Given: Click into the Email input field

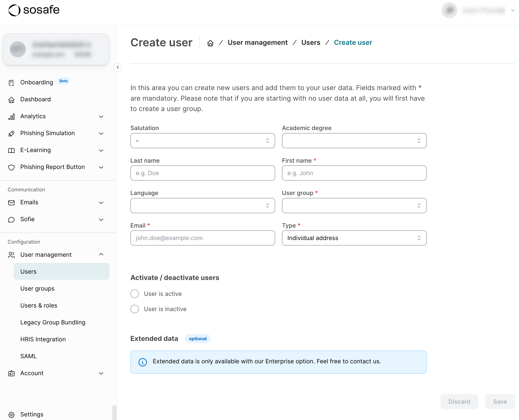Looking at the screenshot, I should tap(203, 238).
